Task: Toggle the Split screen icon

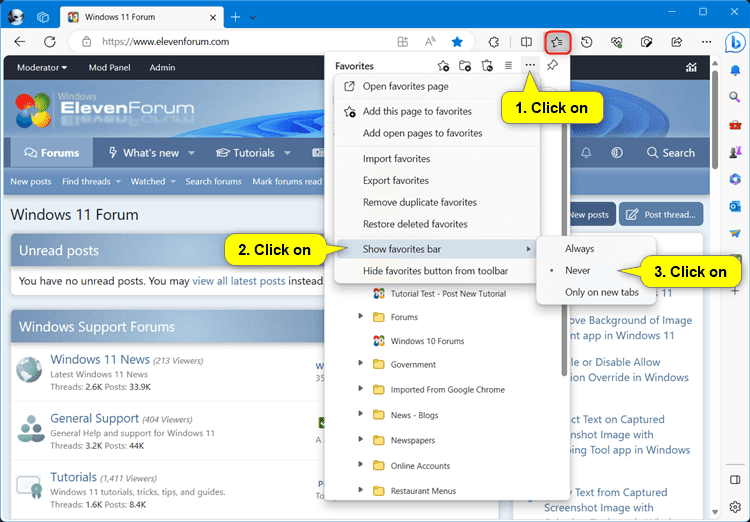Action: click(526, 42)
